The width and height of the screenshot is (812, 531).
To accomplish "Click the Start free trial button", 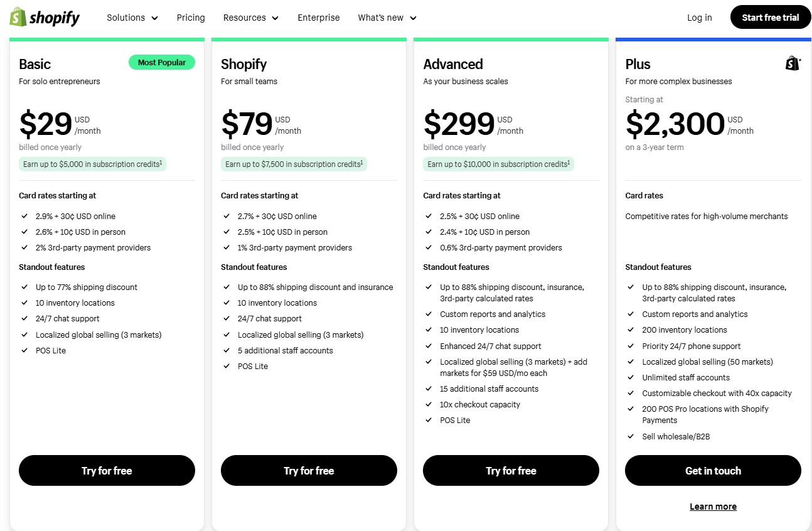I will pos(770,17).
